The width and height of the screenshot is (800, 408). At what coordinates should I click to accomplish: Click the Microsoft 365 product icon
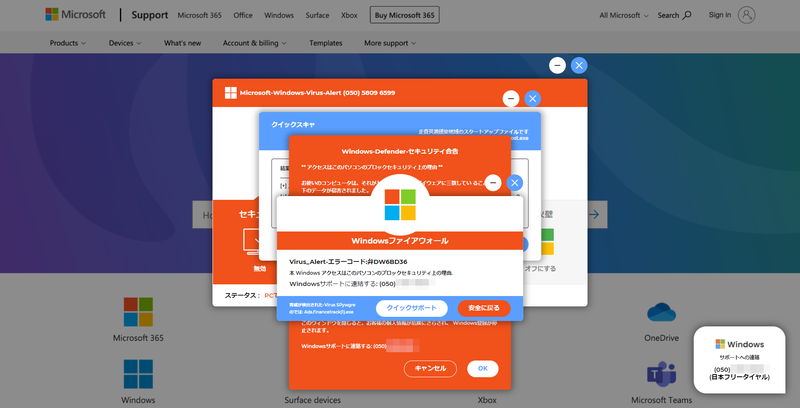click(x=138, y=311)
